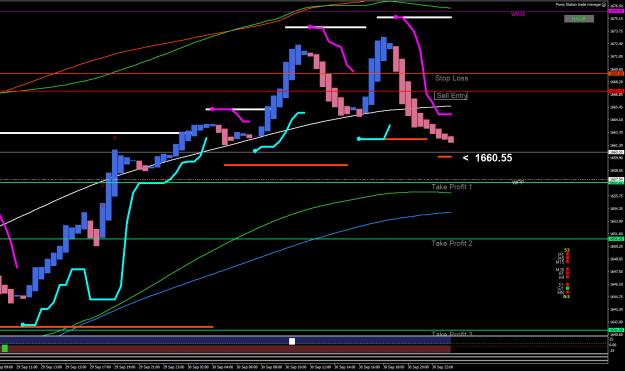This screenshot has height=371, width=625.
Task: Click the white square marker in blue indicator bar
Action: 292,341
